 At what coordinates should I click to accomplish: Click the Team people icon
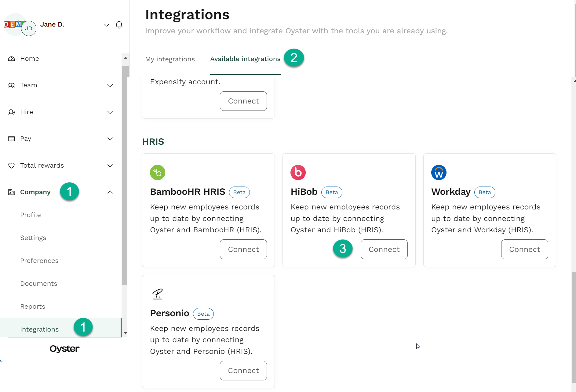[x=11, y=85]
